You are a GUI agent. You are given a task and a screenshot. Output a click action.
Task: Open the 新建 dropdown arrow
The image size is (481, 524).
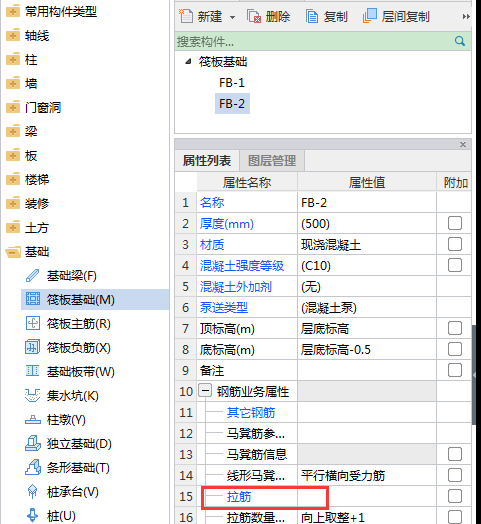click(x=232, y=17)
